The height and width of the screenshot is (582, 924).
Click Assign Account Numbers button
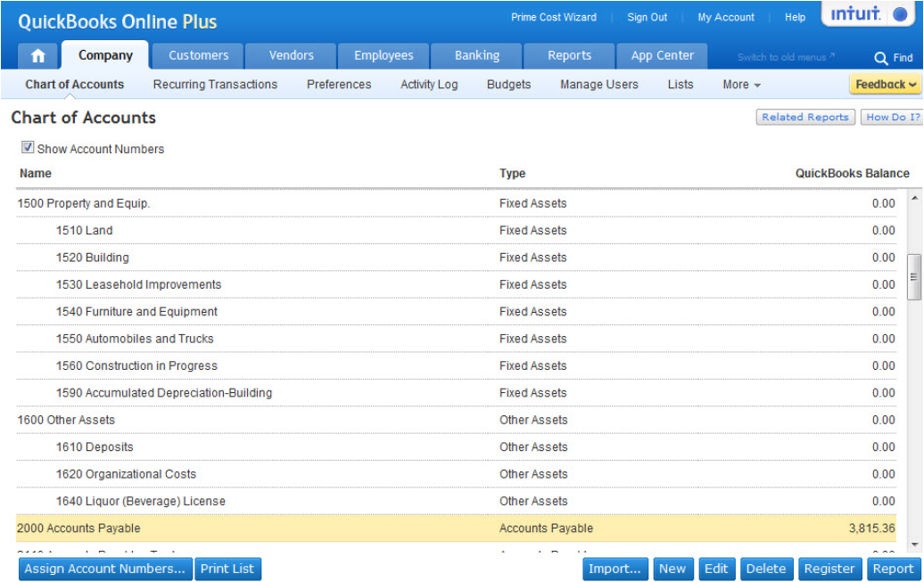[x=105, y=569]
